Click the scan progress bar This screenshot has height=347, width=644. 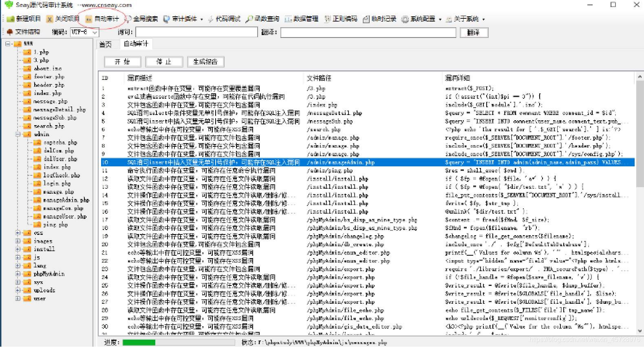tap(179, 343)
